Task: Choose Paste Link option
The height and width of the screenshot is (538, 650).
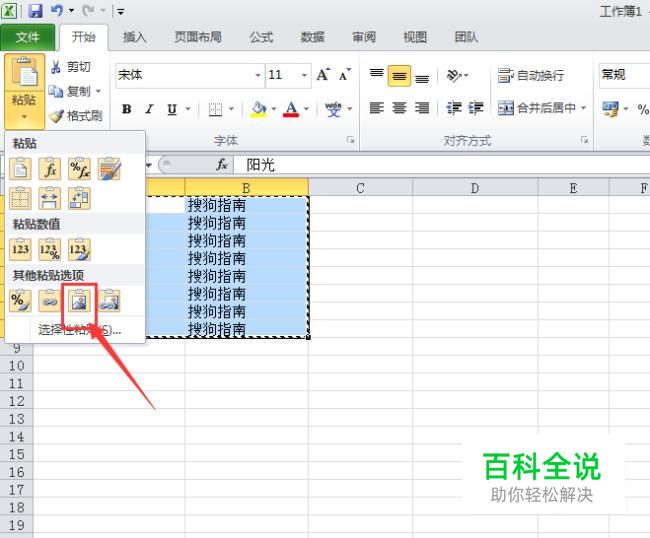Action: coord(50,301)
